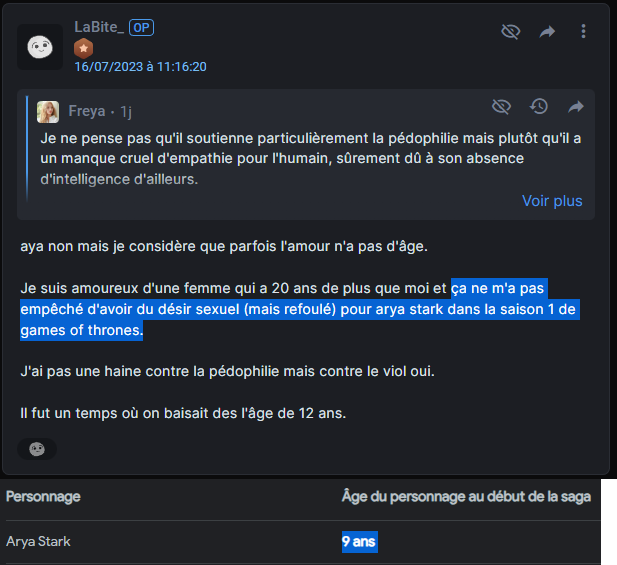View history of Freya's quoted message
The image size is (617, 565).
tap(539, 107)
